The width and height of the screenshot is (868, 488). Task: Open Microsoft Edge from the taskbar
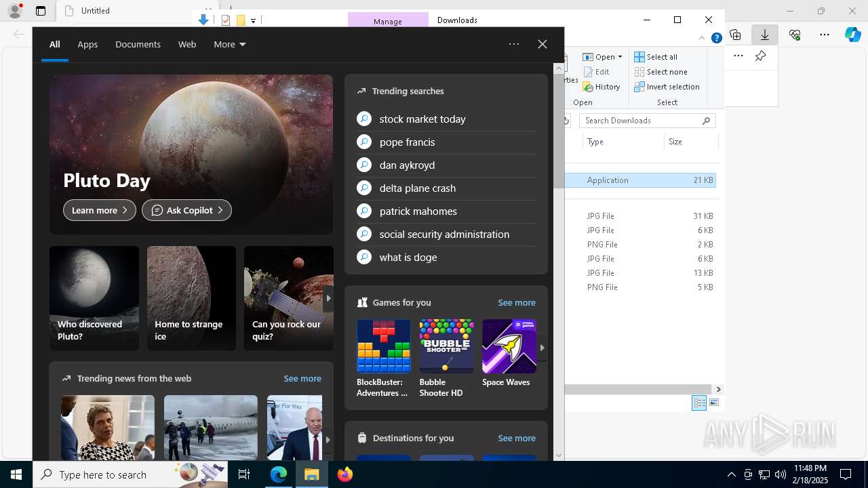[279, 474]
